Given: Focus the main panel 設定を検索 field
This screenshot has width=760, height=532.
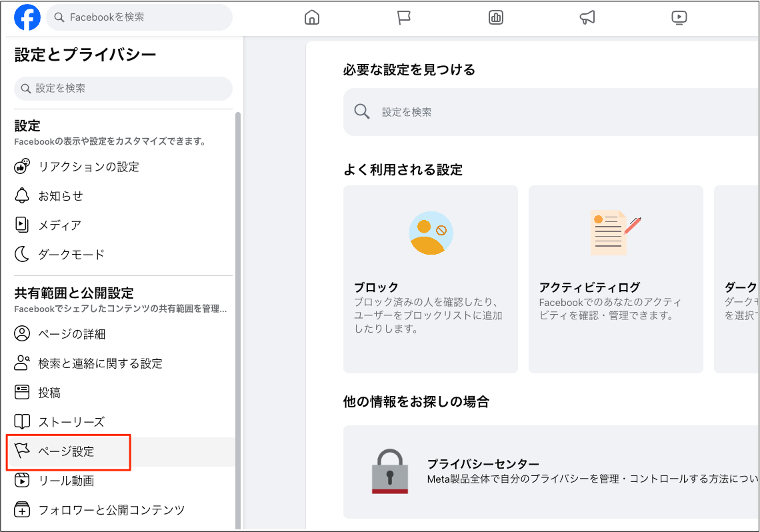Looking at the screenshot, I should [551, 112].
